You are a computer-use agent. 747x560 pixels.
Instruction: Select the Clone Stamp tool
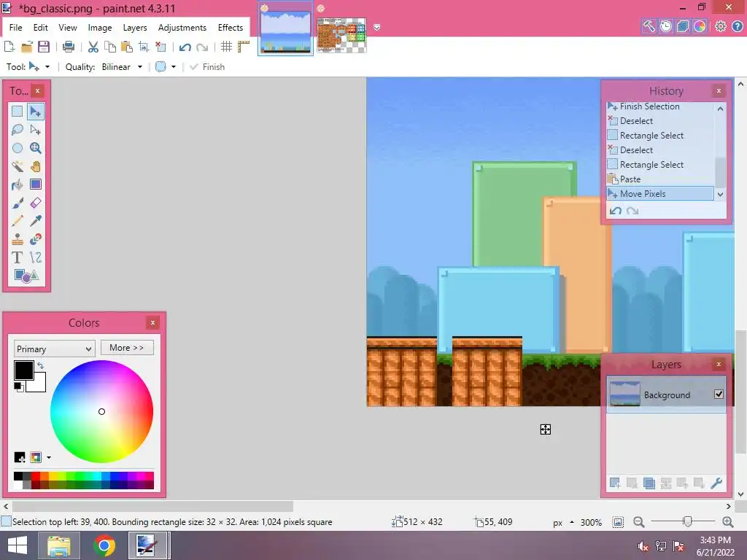[18, 239]
